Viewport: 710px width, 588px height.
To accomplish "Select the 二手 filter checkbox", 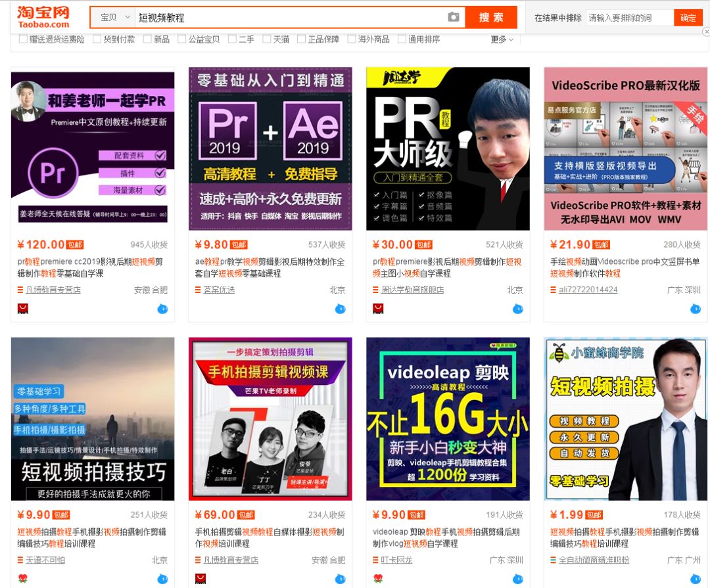I will [x=232, y=39].
